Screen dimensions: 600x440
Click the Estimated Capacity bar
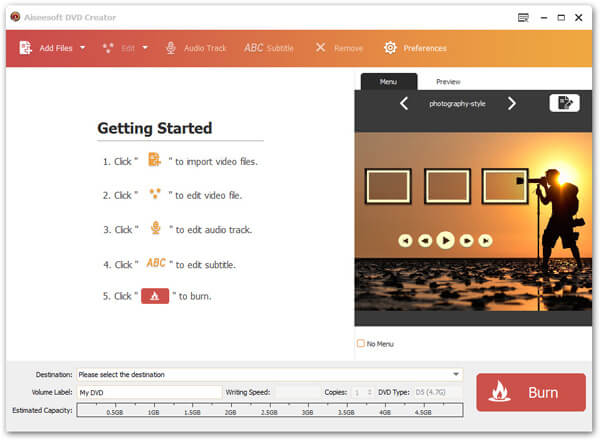(x=270, y=410)
